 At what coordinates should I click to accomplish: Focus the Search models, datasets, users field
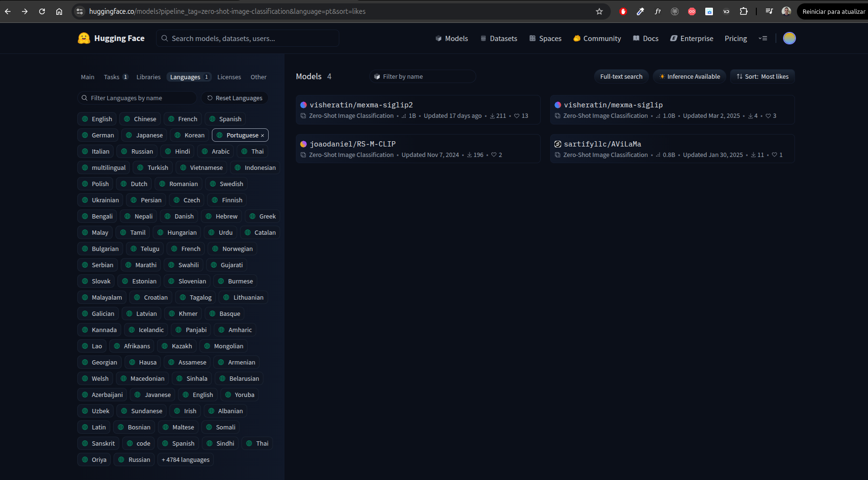(x=248, y=38)
